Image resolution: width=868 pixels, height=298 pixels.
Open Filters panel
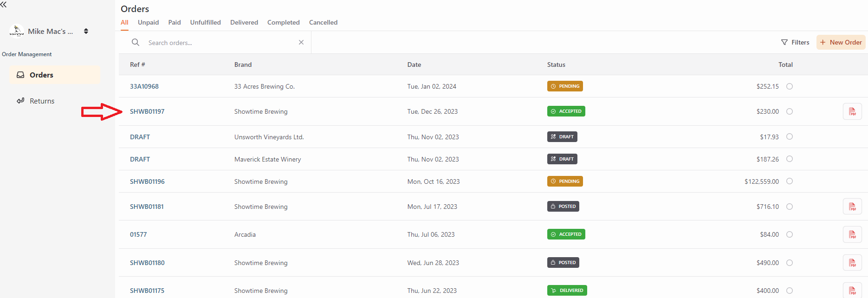point(795,42)
